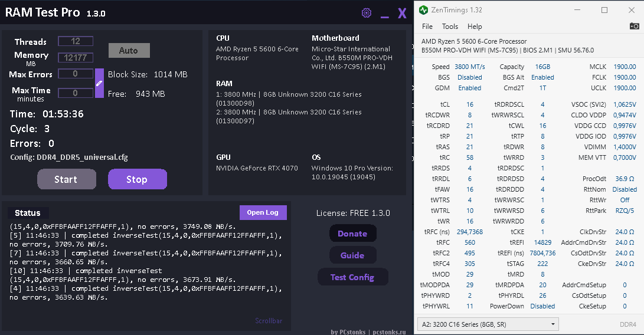This screenshot has height=335, width=644.
Task: Click the Block Size 1014 MB text
Action: tap(148, 74)
